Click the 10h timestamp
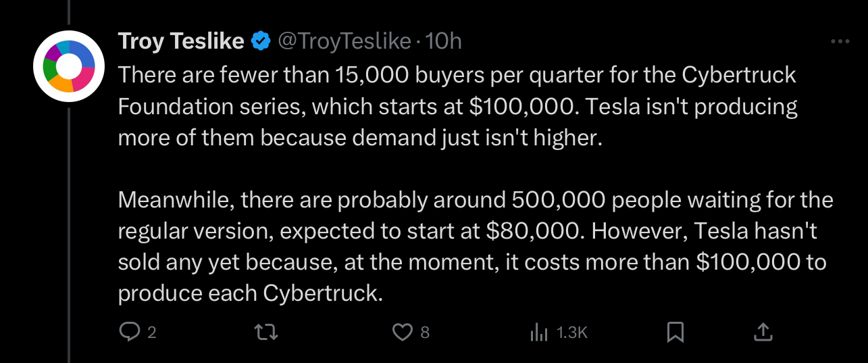The height and width of the screenshot is (363, 868). point(444,42)
